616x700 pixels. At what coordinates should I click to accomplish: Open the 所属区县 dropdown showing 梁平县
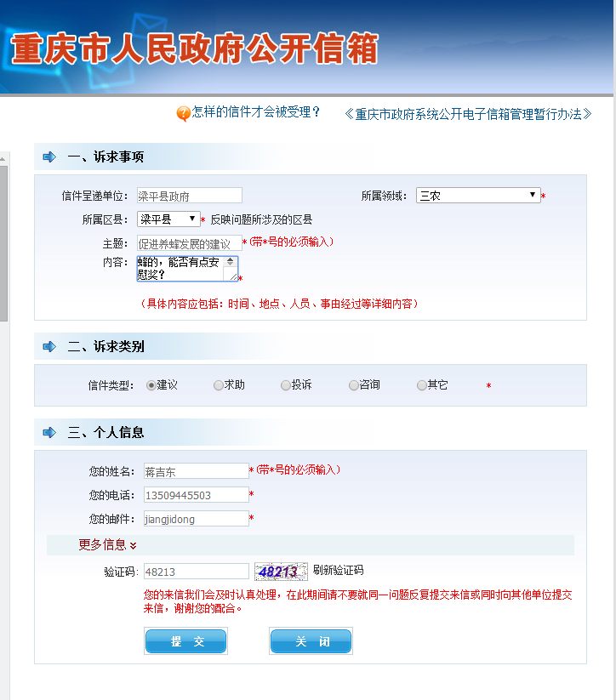click(168, 219)
